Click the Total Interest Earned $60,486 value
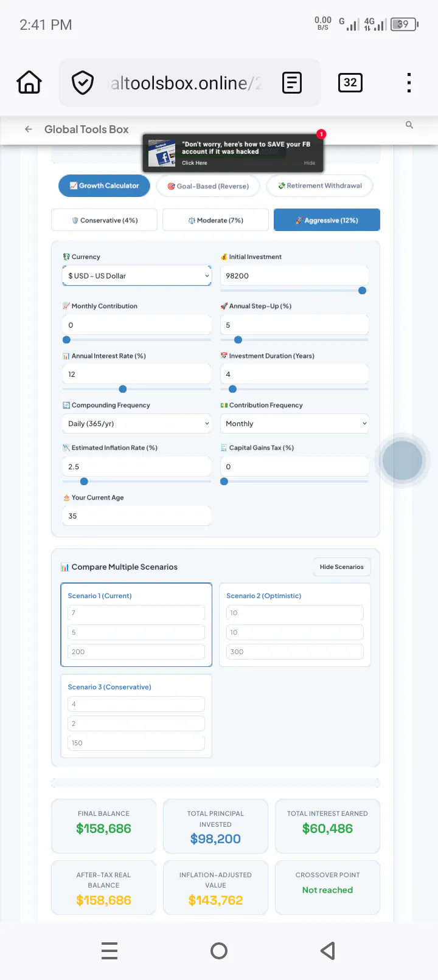Screen dimensions: 438x980 pyautogui.click(x=327, y=829)
